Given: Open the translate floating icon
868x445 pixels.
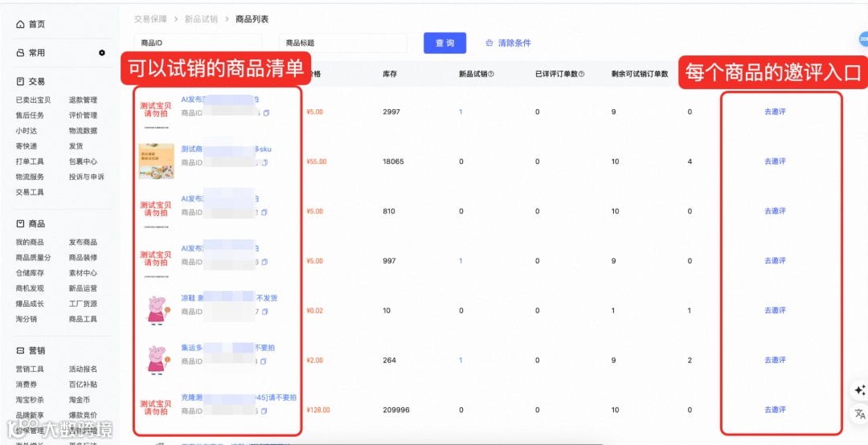Looking at the screenshot, I should click(x=860, y=414).
